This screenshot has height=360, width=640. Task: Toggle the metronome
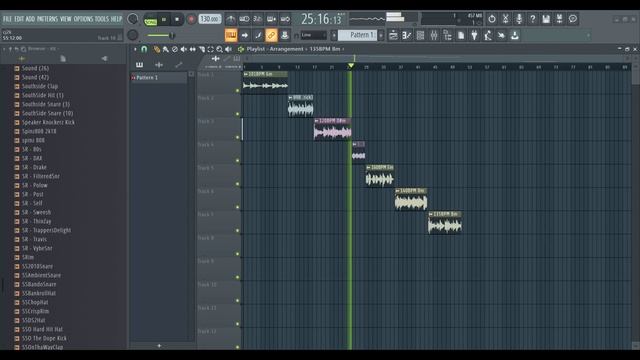coord(231,19)
